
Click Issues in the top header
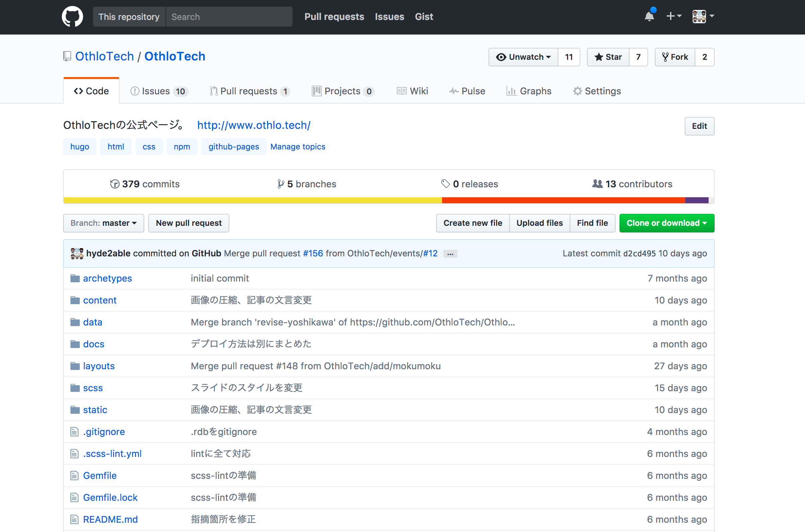click(x=390, y=17)
